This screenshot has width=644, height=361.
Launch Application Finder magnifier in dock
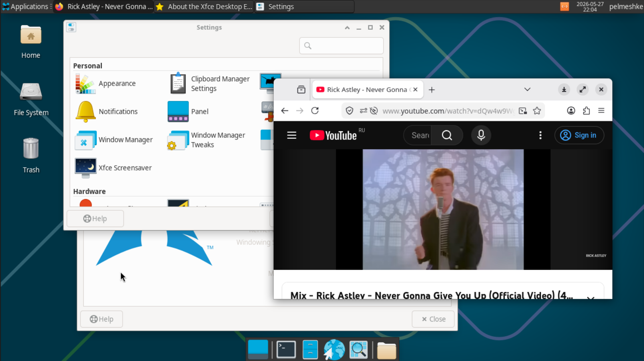(359, 349)
